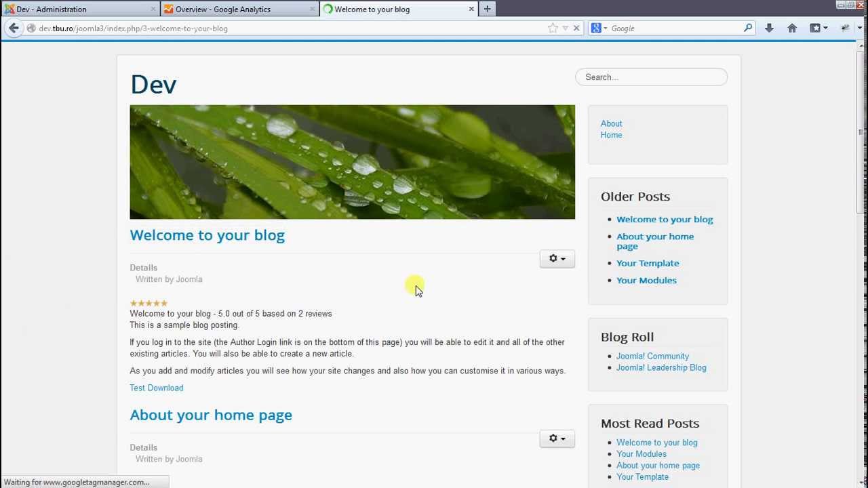The height and width of the screenshot is (488, 868).
Task: Open Welcome to your blog in Most Read Posts
Action: click(656, 443)
